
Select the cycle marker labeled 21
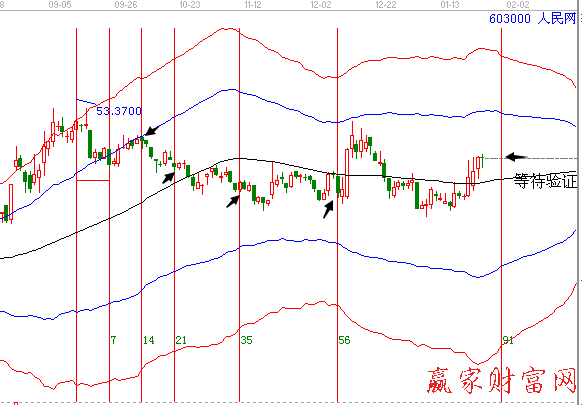tap(181, 340)
